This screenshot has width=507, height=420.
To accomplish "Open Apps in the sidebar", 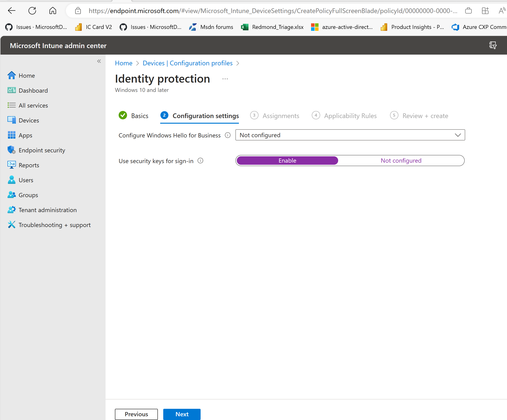I will [20, 135].
